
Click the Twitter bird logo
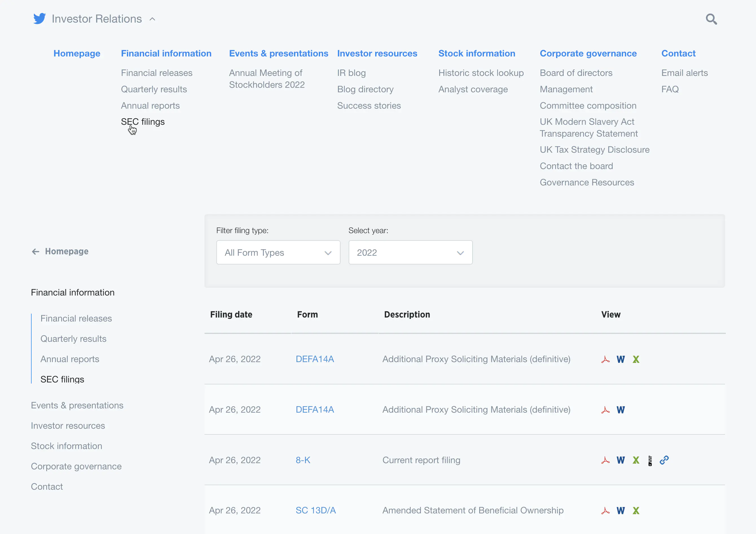tap(39, 19)
